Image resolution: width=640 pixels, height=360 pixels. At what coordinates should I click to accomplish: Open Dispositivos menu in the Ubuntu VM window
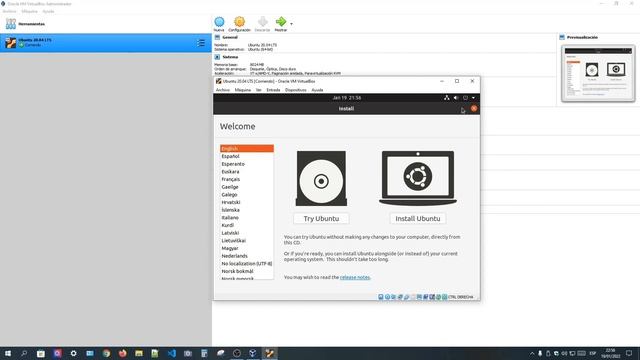point(296,90)
